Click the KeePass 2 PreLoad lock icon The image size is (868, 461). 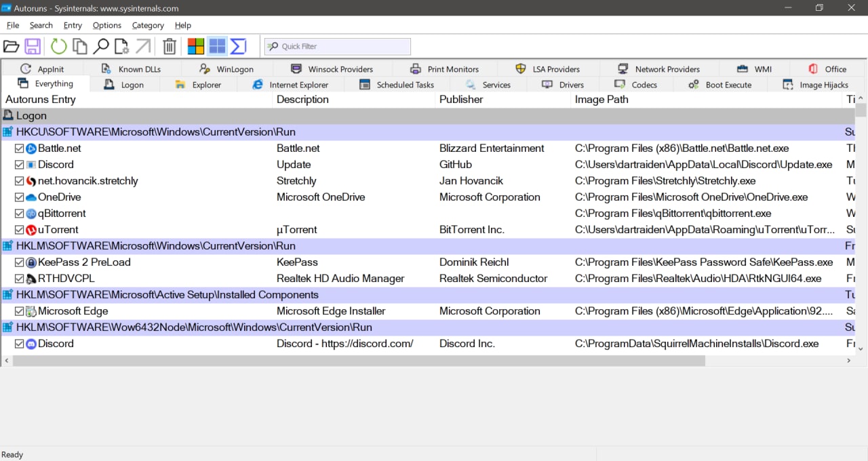point(31,262)
